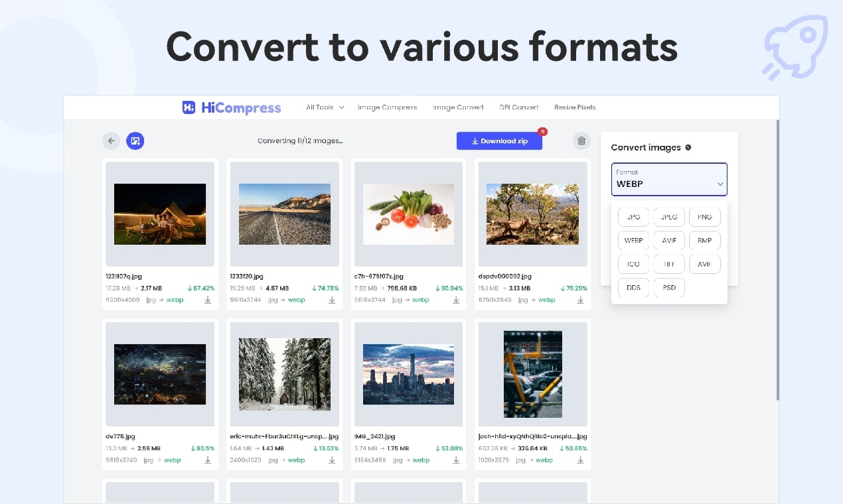Viewport: 843px width, 504px height.
Task: Download the converted dspdv000092.jpg file
Action: pyautogui.click(x=580, y=300)
